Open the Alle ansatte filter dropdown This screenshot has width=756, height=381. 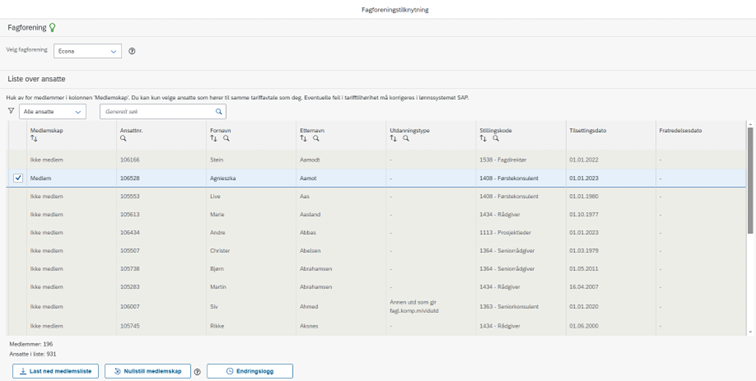coord(53,111)
